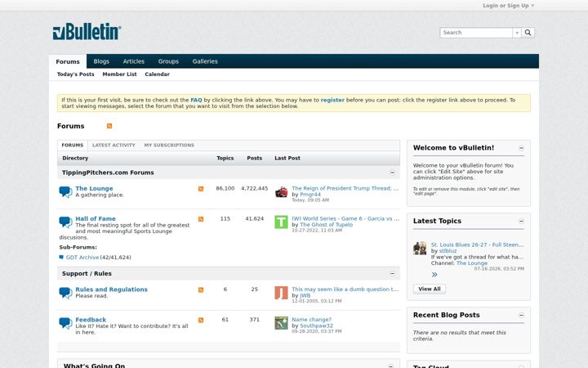The height and width of the screenshot is (368, 588).
Task: View Pmgr44's profile
Action: (x=310, y=195)
